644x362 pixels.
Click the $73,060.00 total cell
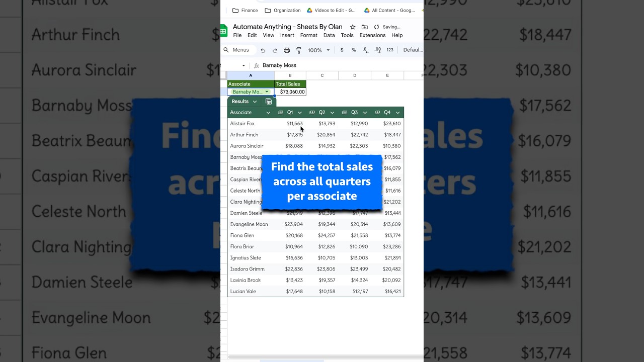[x=290, y=92]
